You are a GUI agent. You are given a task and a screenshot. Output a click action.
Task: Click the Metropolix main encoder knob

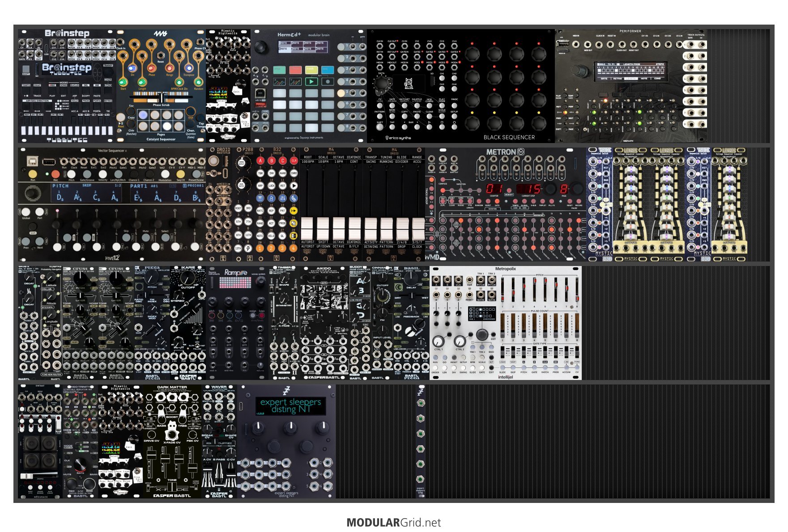click(481, 335)
